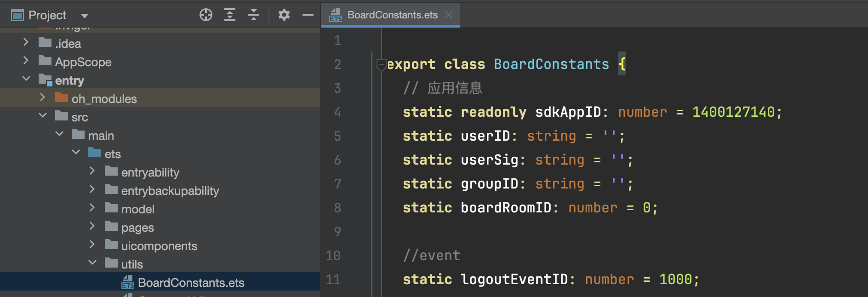Click the Expand All toolbar icon
This screenshot has height=297, width=868.
230,15
